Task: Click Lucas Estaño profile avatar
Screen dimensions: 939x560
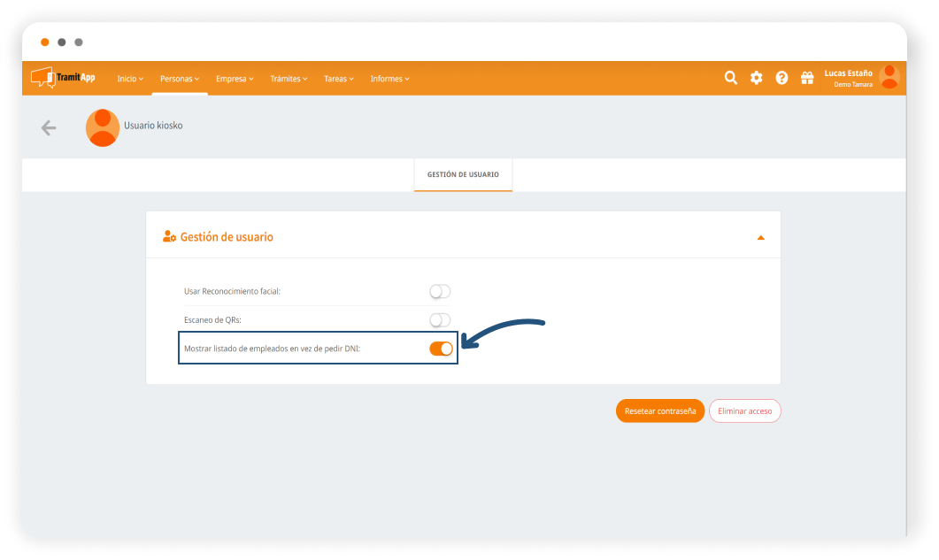Action: pyautogui.click(x=889, y=78)
